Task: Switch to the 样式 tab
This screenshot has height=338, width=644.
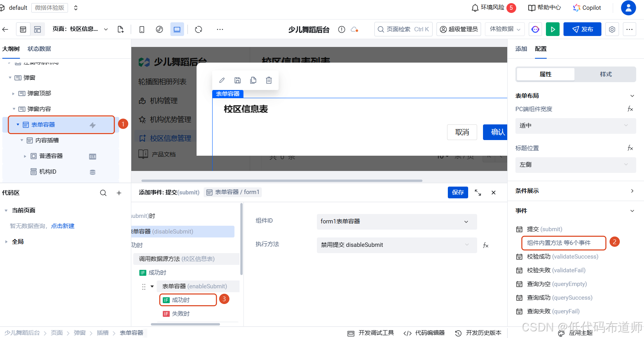Action: [x=606, y=74]
